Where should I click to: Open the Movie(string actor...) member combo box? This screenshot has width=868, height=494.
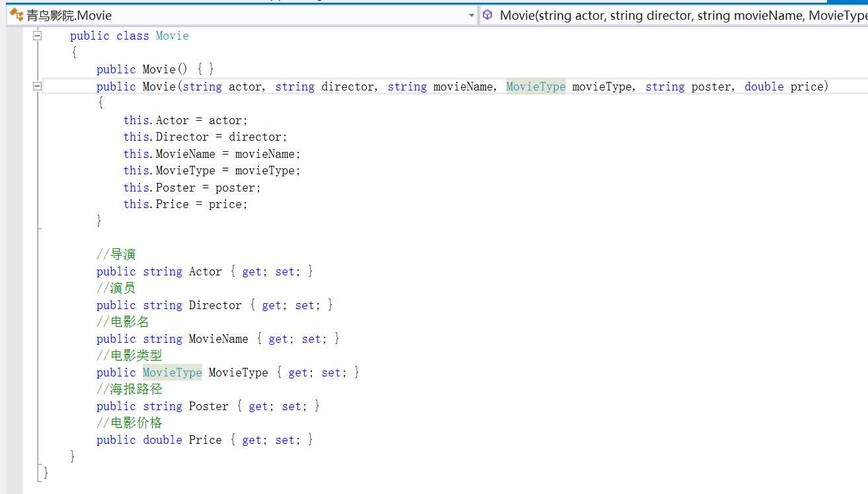coord(674,15)
